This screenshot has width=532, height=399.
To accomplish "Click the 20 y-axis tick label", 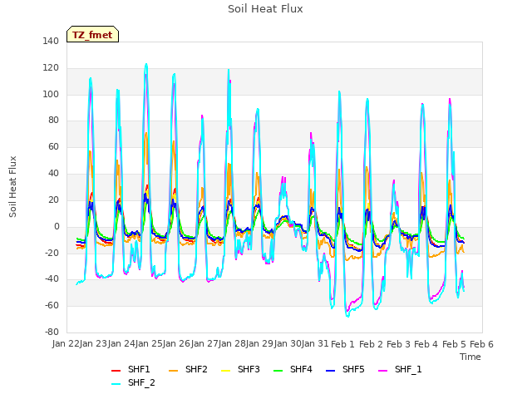I will click(53, 200).
